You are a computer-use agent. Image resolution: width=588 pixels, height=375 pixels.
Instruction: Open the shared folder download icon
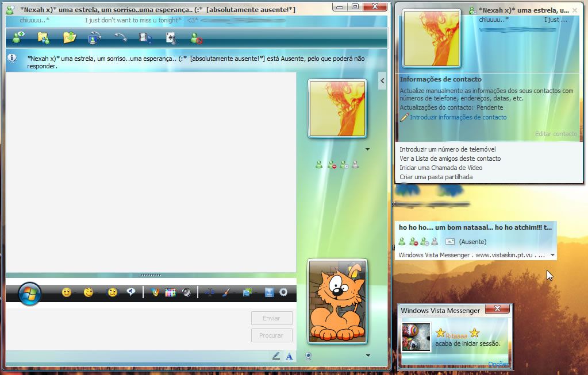[x=70, y=37]
